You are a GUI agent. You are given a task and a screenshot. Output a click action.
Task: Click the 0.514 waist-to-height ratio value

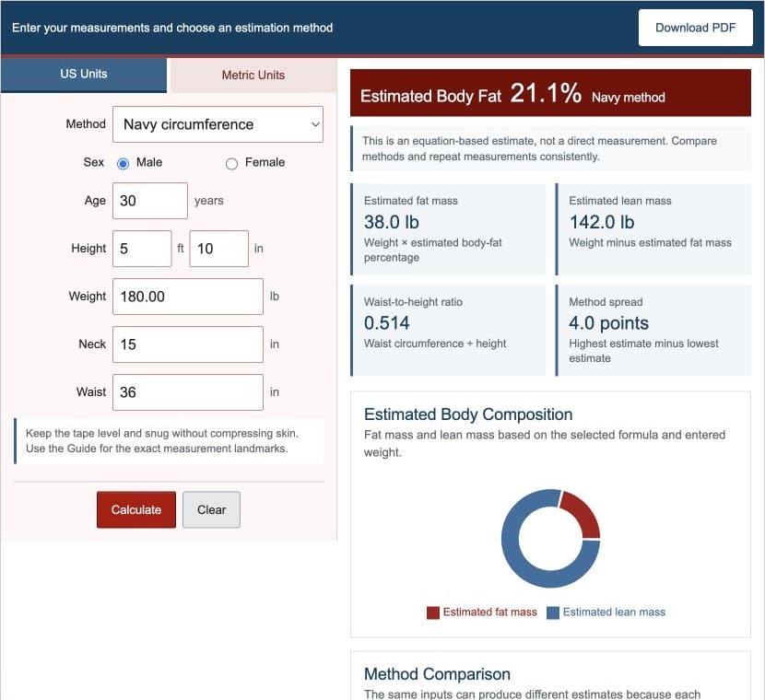(x=386, y=322)
